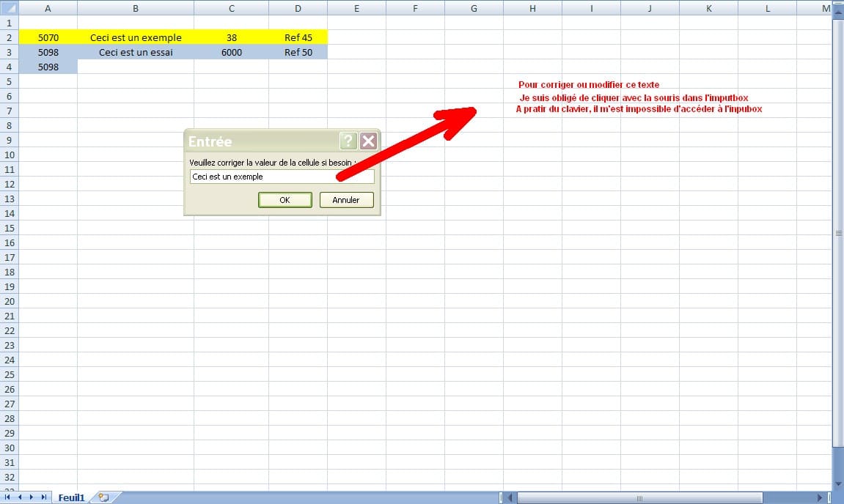The image size is (844, 504).
Task: Click cell containing 5070
Action: (x=48, y=37)
